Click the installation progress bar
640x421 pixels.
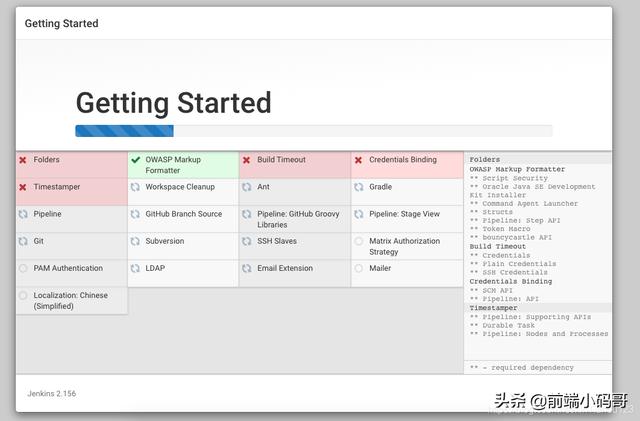(x=314, y=131)
